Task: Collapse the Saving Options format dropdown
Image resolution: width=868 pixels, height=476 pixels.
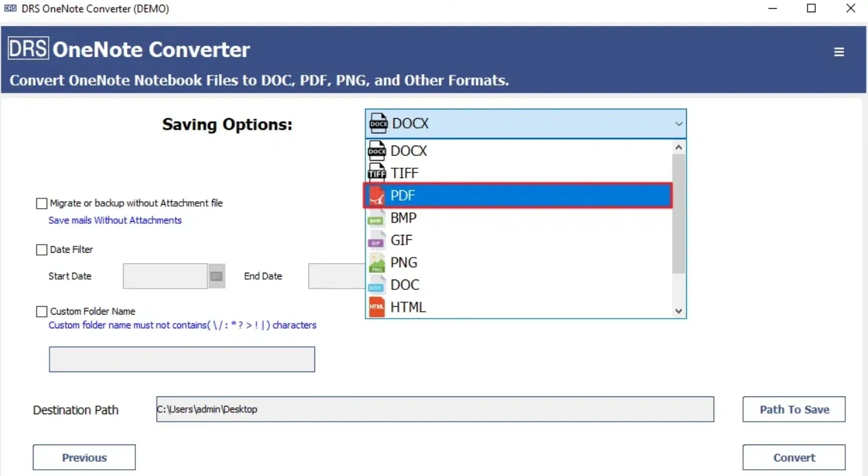Action: [x=678, y=124]
